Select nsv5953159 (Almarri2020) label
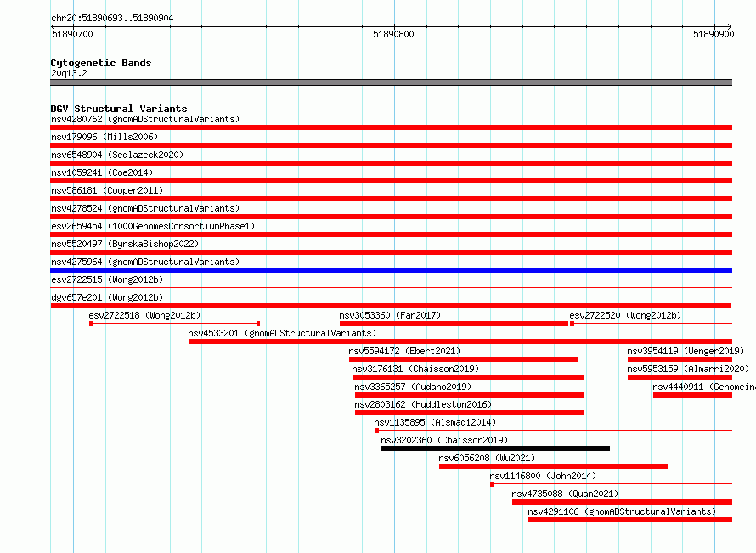The width and height of the screenshot is (756, 553). tap(688, 369)
